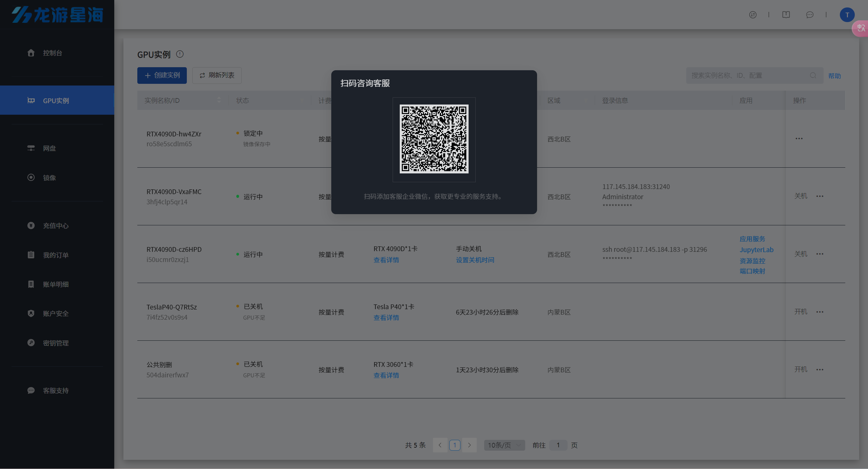Screen dimensions: 868x469
Task: Open more actions for TeslaP40-Q7RtSz row
Action: 820,312
